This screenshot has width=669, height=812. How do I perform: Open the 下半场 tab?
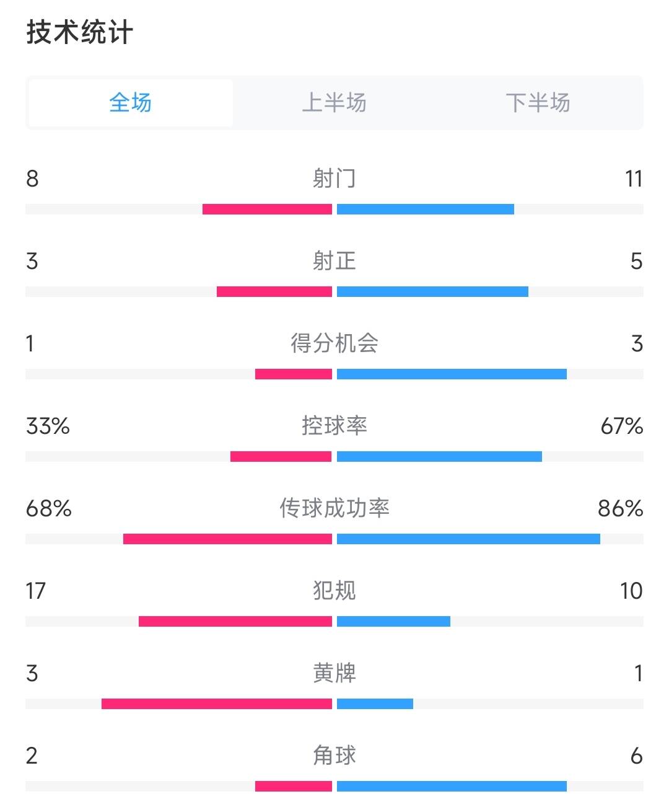(x=538, y=103)
